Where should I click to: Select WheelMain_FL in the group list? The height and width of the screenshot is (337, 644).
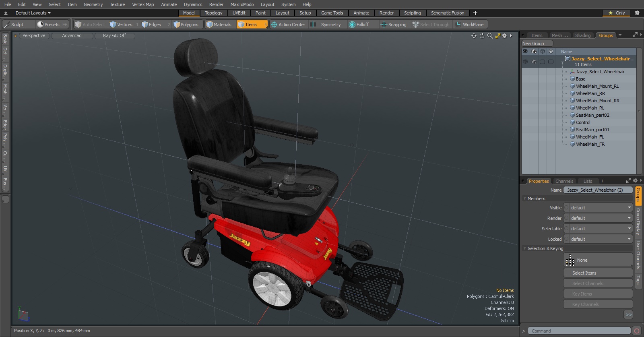590,137
